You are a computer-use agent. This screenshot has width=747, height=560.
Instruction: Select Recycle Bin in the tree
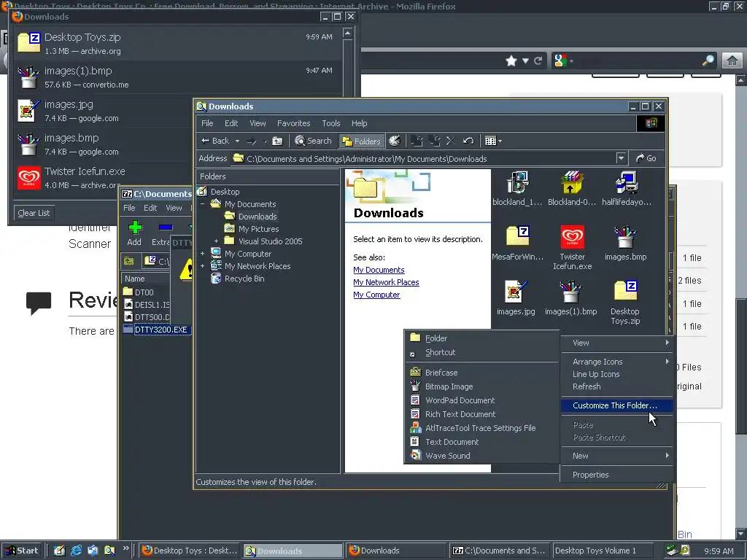[x=244, y=279]
